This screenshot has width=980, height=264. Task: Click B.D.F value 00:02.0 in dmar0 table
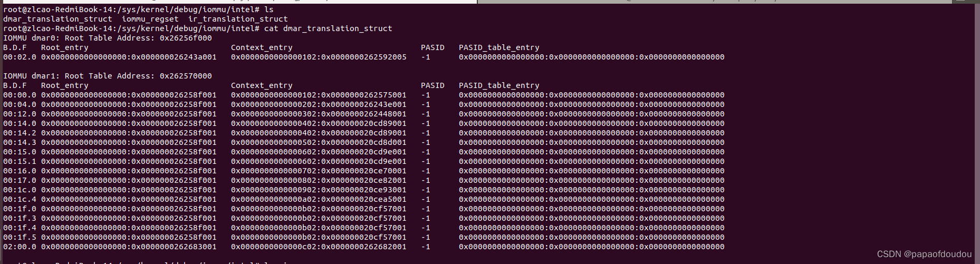point(20,57)
